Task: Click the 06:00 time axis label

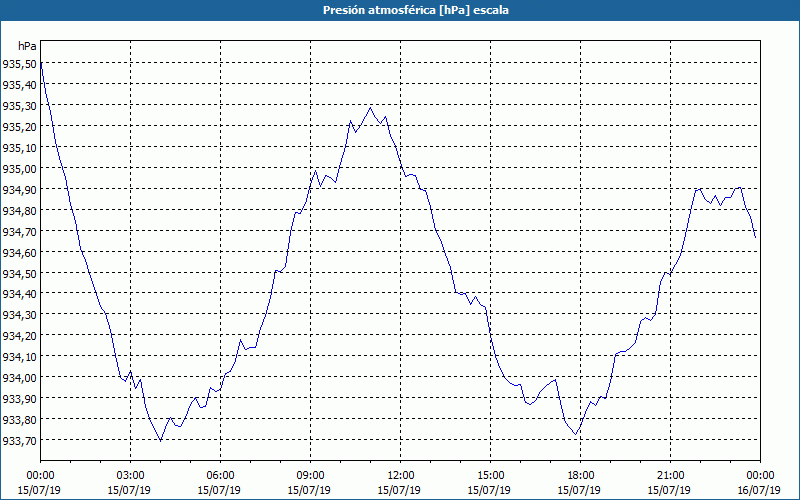Action: tap(220, 476)
